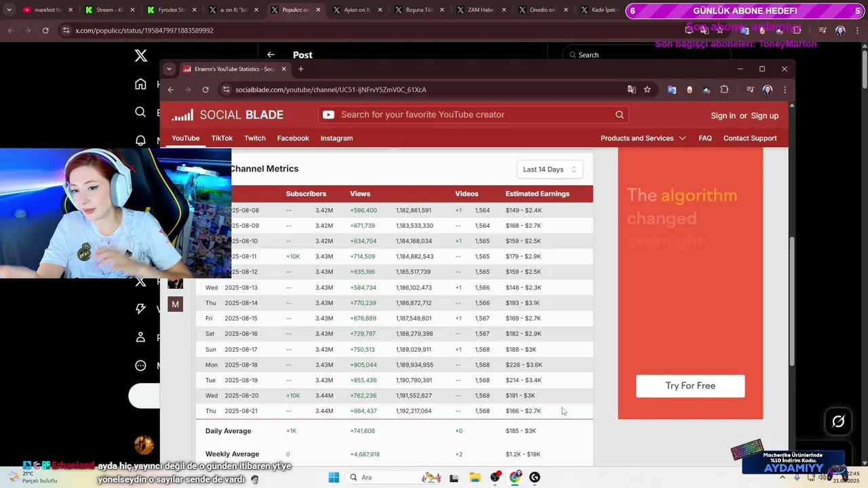Open Logitech G Hub from taskbar
The height and width of the screenshot is (488, 868).
pyautogui.click(x=535, y=477)
